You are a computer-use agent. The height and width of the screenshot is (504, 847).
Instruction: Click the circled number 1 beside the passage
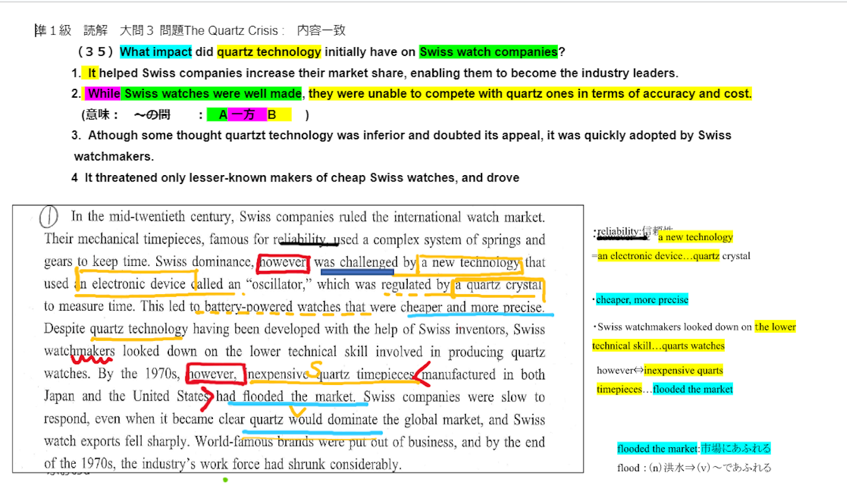click(49, 217)
